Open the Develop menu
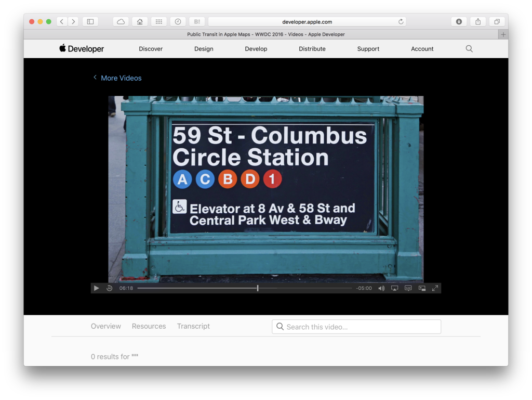532x400 pixels. pos(256,48)
